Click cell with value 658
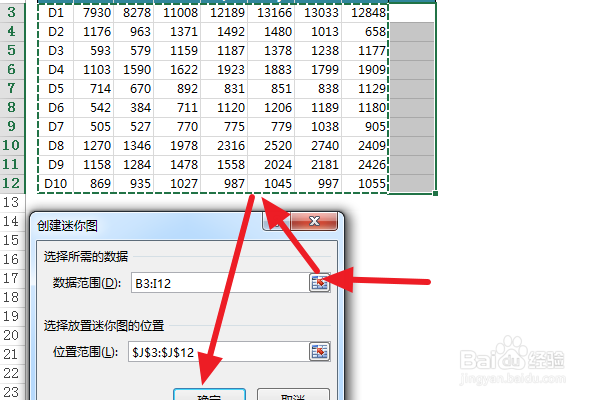 365,31
